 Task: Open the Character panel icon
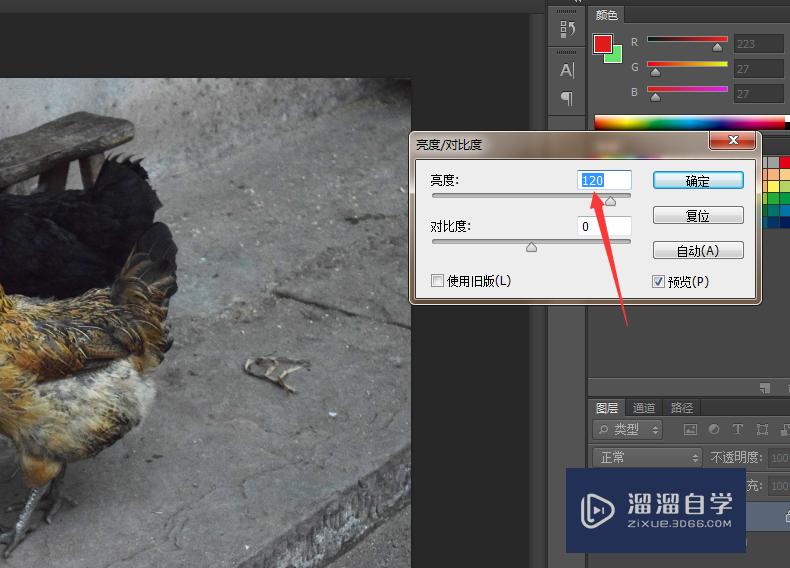(567, 70)
